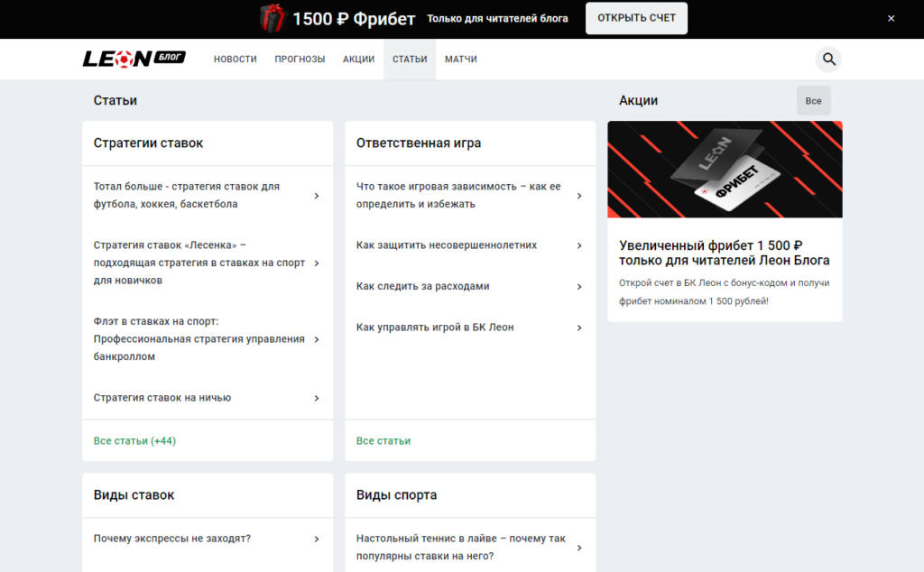Open article Флэт в ставках на спорт
Screen dimensions: 924x572
coord(199,338)
